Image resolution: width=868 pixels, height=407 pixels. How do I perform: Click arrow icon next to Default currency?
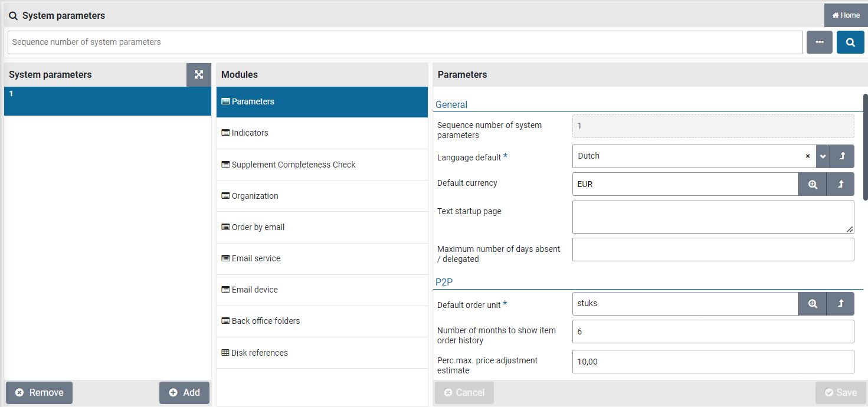pyautogui.click(x=841, y=184)
